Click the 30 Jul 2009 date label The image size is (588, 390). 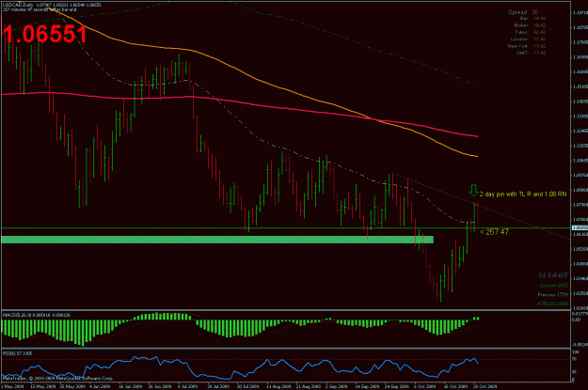click(x=247, y=386)
